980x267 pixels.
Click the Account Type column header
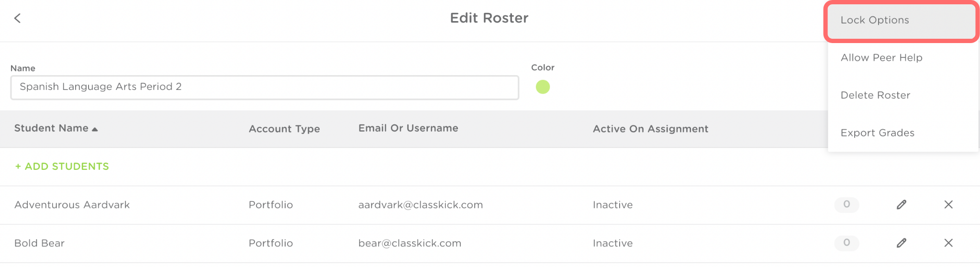click(284, 129)
